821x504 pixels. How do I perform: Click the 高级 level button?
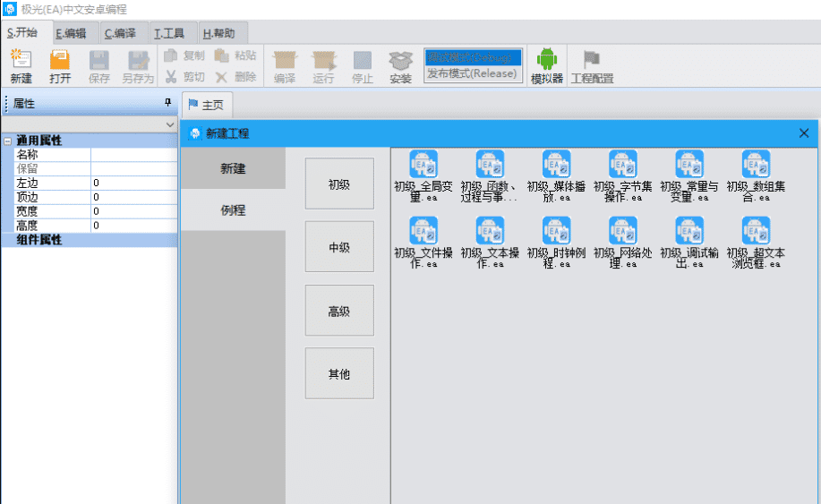[339, 311]
